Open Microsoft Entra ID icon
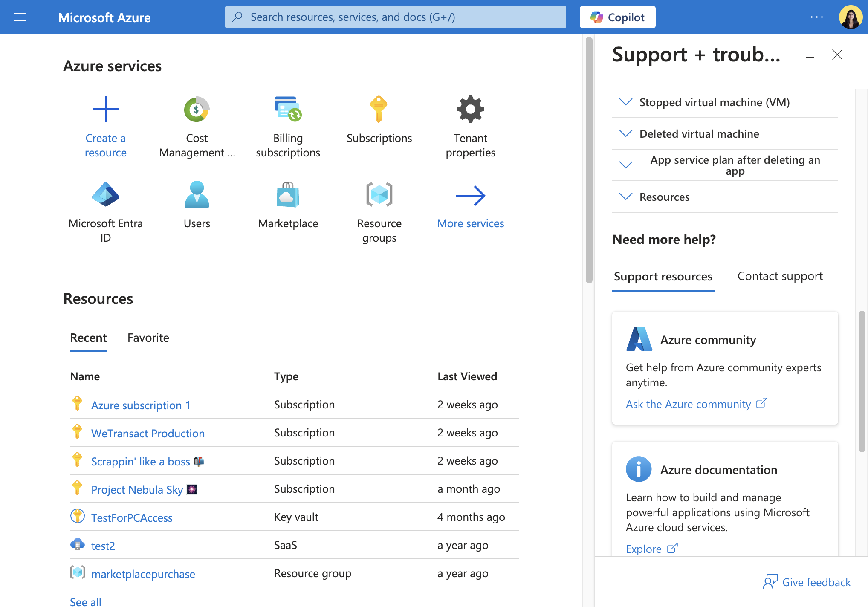This screenshot has width=868, height=607. [105, 194]
